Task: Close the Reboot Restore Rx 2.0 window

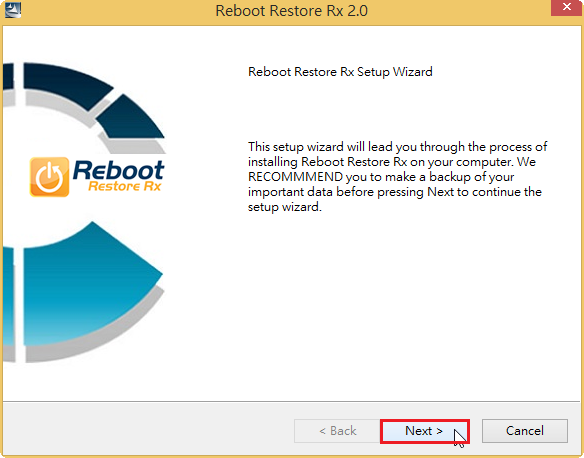Action: click(x=566, y=7)
